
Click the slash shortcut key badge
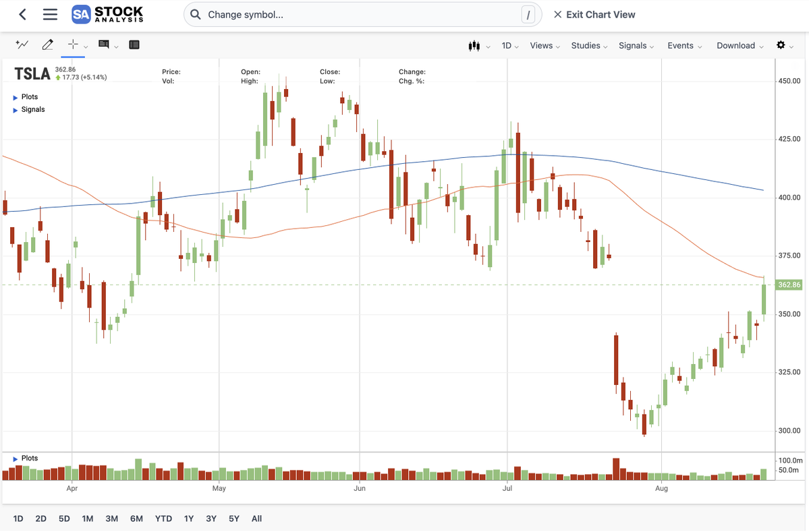[528, 14]
